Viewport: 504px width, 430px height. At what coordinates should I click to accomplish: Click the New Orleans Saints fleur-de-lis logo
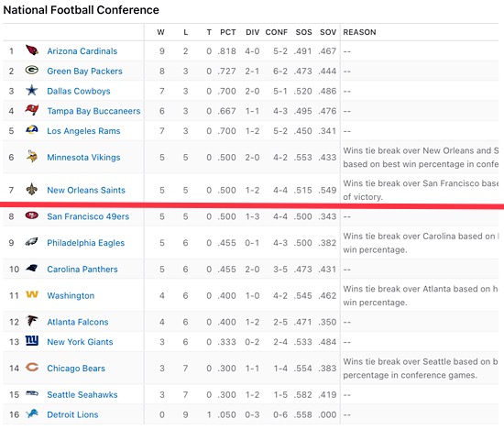coord(32,189)
